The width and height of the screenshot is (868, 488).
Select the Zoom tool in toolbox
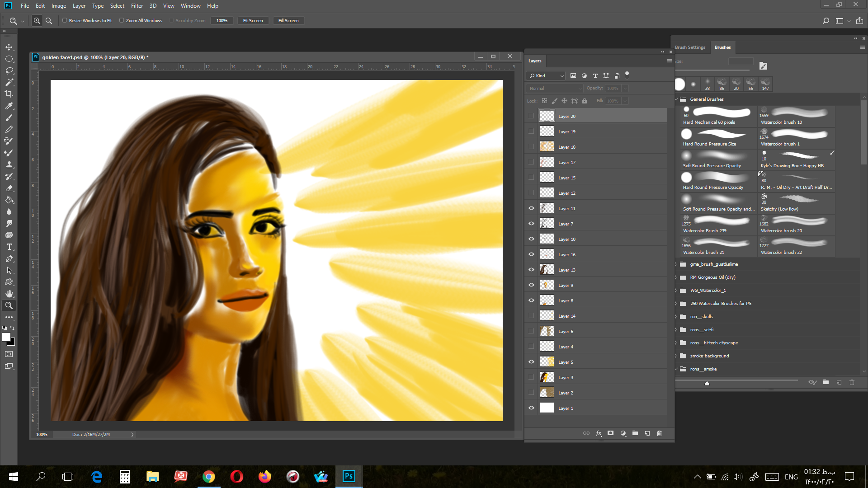pos(9,305)
